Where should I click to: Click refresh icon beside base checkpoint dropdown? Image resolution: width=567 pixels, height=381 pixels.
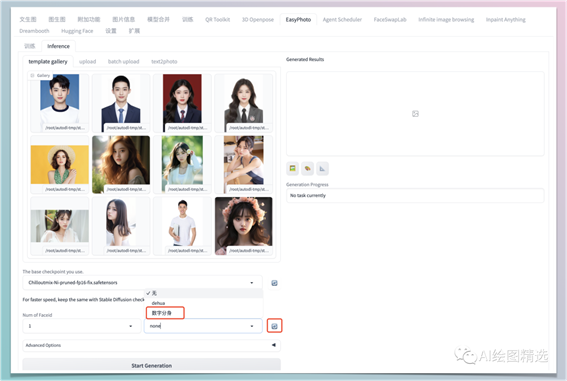click(274, 283)
